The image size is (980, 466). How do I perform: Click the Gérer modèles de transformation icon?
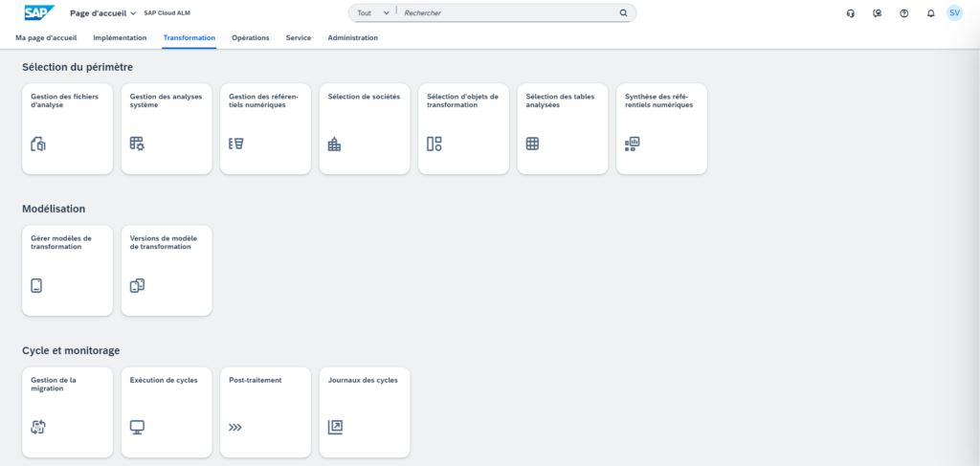36,286
